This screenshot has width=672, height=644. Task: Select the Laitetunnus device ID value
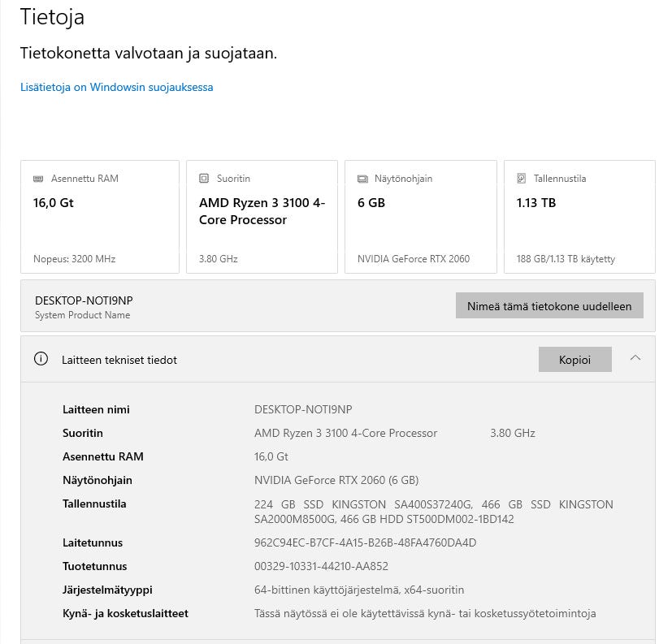click(365, 543)
